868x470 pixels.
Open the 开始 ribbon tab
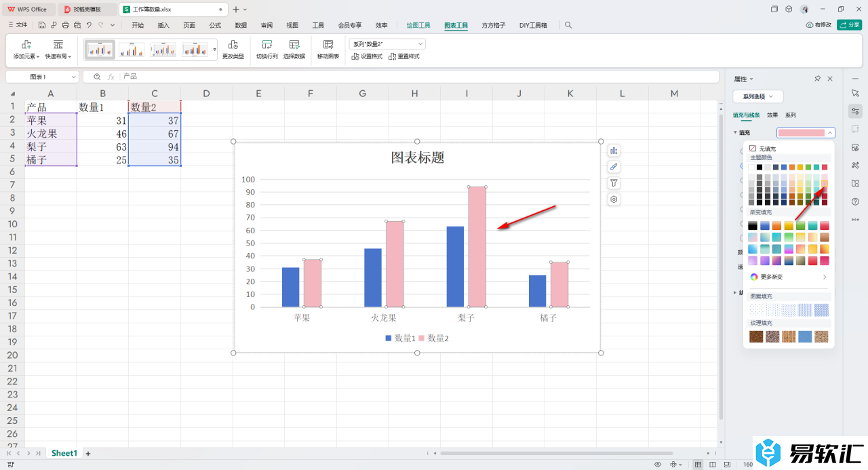tap(138, 25)
